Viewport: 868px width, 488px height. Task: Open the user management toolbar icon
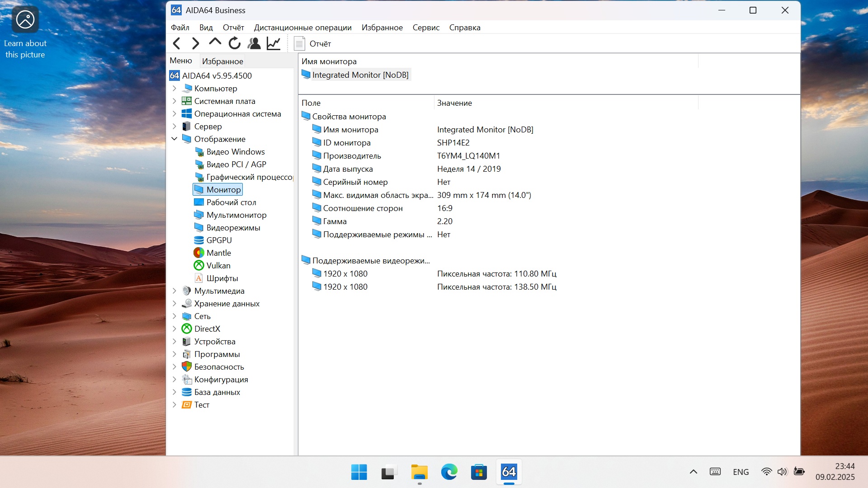[x=254, y=43]
